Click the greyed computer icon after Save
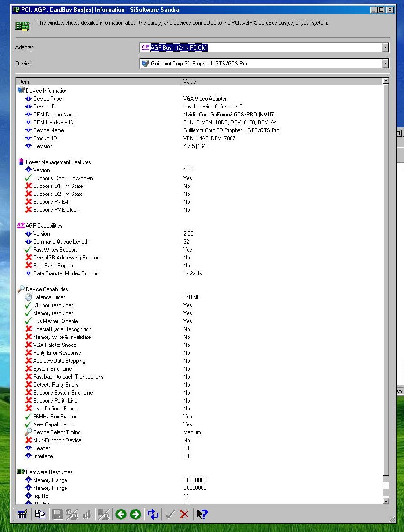 (72, 514)
